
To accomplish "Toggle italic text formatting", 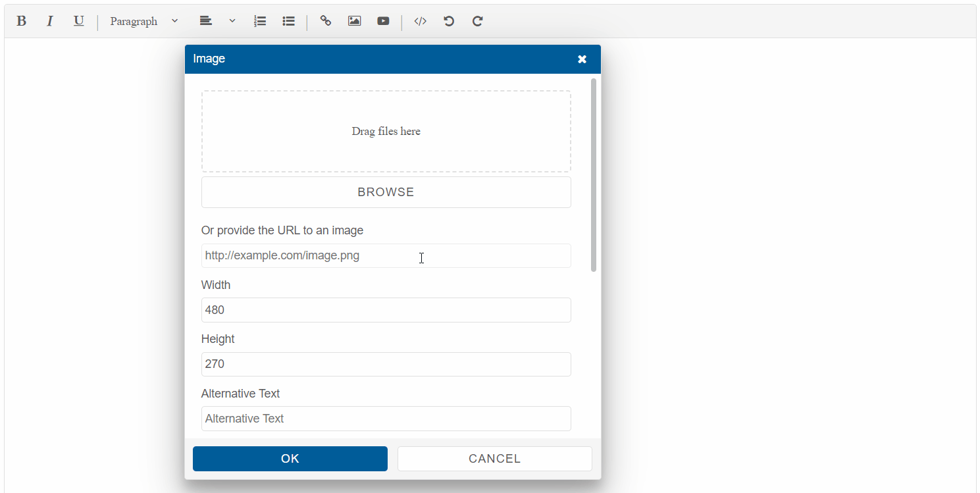I will [49, 21].
